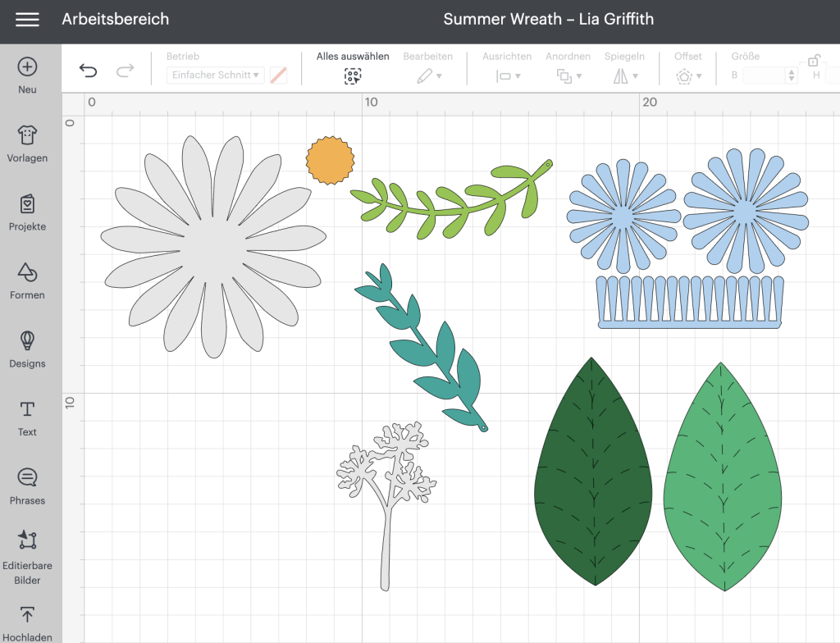Viewport: 840px width, 643px height.
Task: Select the orange scalloped circle
Action: (330, 160)
